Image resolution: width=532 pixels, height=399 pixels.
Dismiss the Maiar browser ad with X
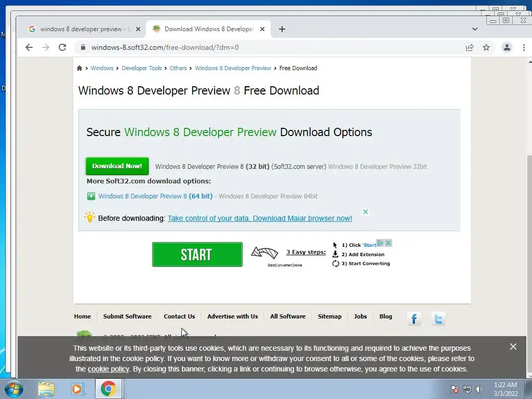[x=365, y=212]
